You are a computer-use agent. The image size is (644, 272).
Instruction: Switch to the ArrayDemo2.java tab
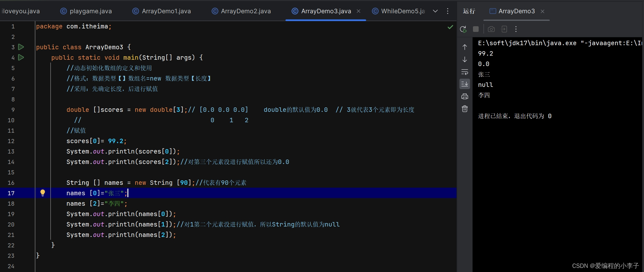tap(241, 11)
